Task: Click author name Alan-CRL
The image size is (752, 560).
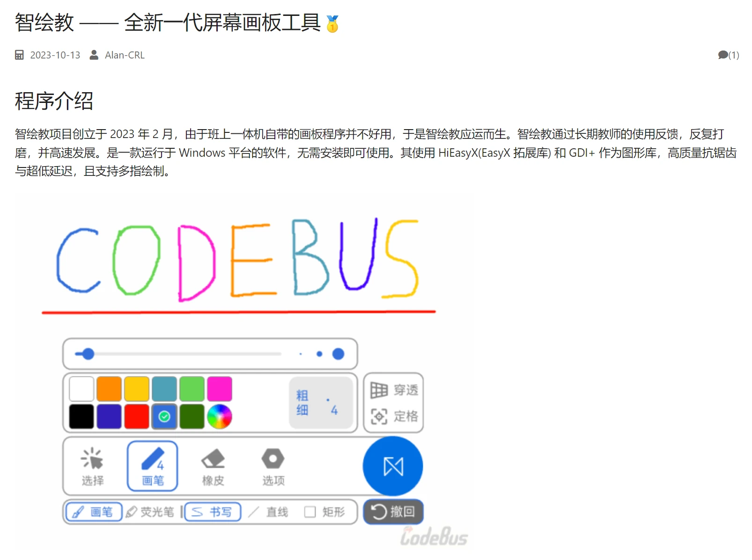Action: tap(125, 55)
